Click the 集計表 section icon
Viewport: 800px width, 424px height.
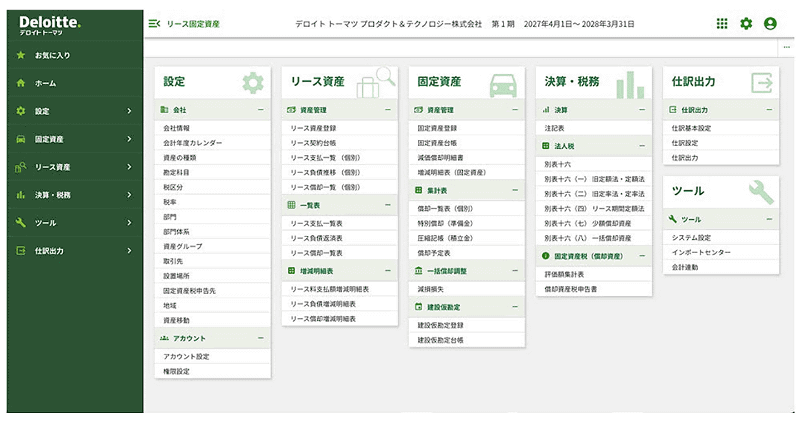418,190
